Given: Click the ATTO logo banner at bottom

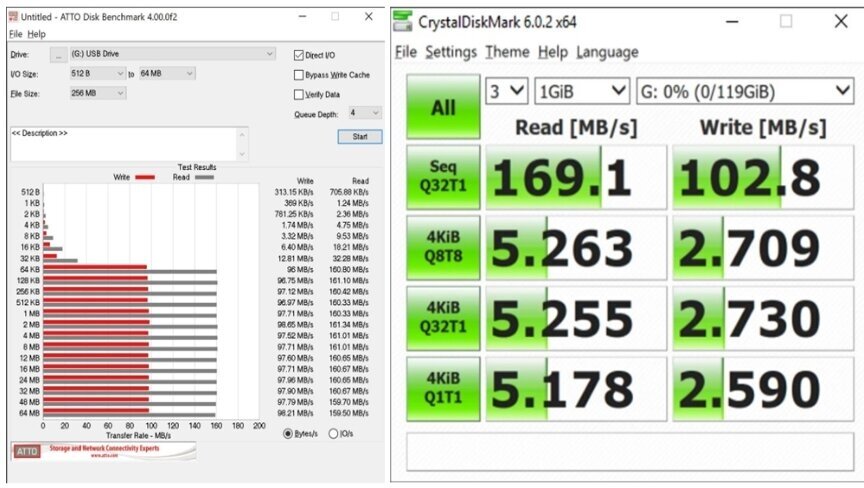Looking at the screenshot, I should point(104,451).
